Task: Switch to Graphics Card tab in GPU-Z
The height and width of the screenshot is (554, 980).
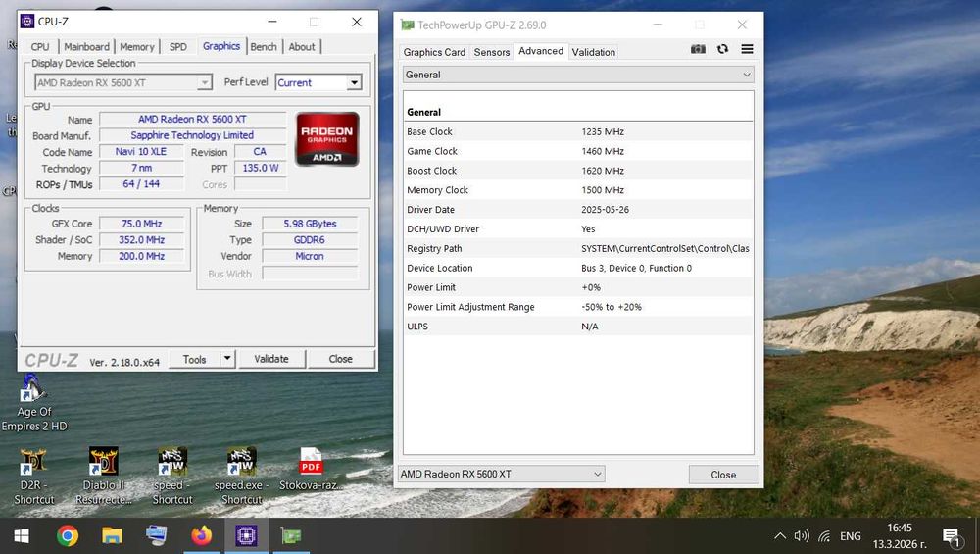Action: click(x=434, y=52)
